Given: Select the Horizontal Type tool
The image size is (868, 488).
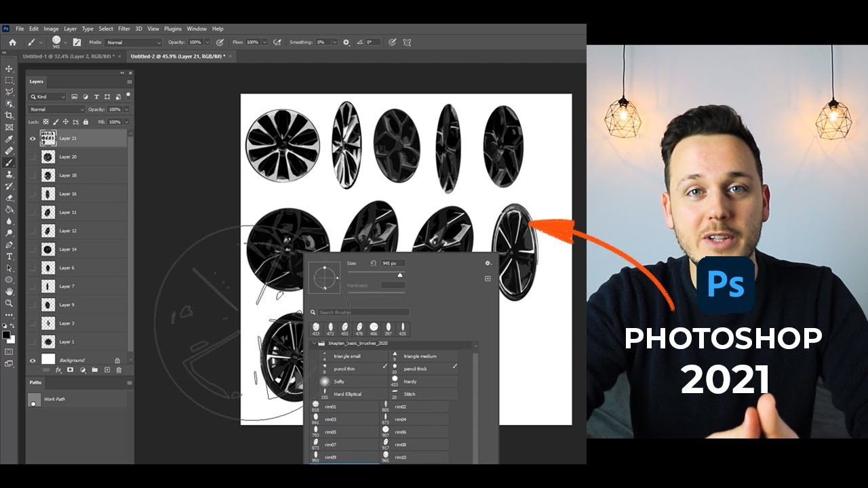Looking at the screenshot, I should (9, 256).
